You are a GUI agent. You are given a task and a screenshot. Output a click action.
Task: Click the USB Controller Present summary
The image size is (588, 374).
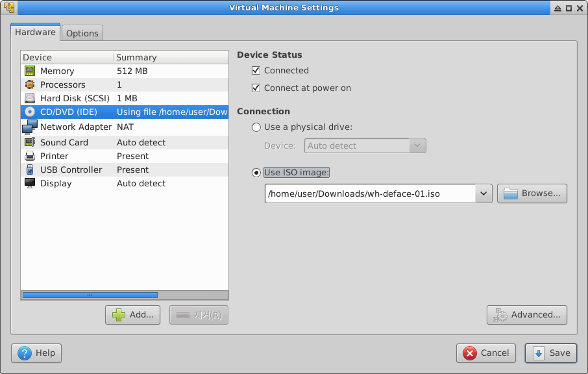tap(132, 169)
